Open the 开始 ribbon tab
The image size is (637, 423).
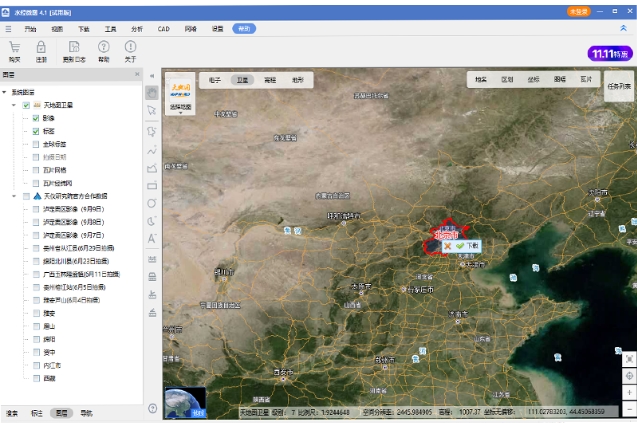(x=30, y=29)
